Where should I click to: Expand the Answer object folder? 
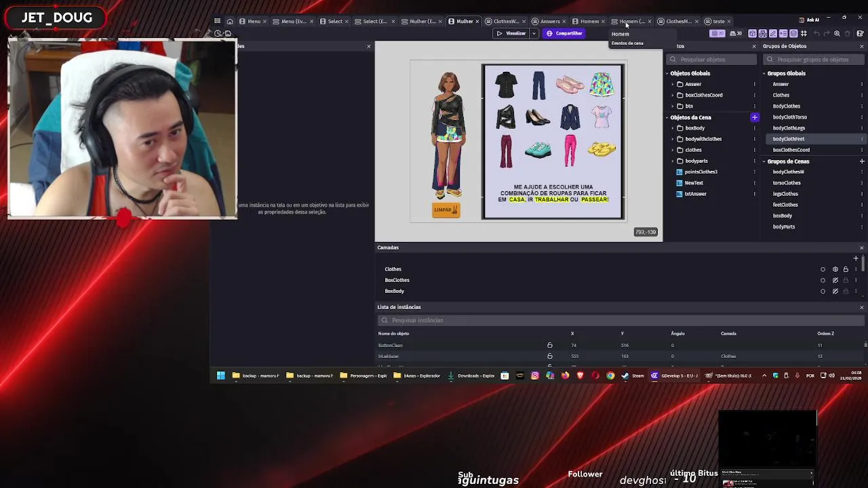(672, 84)
